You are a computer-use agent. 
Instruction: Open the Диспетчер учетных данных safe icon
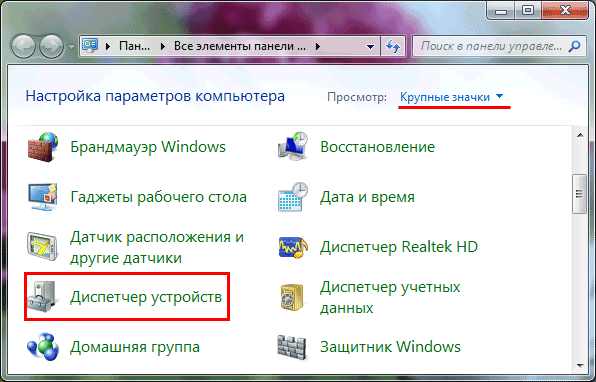(292, 297)
